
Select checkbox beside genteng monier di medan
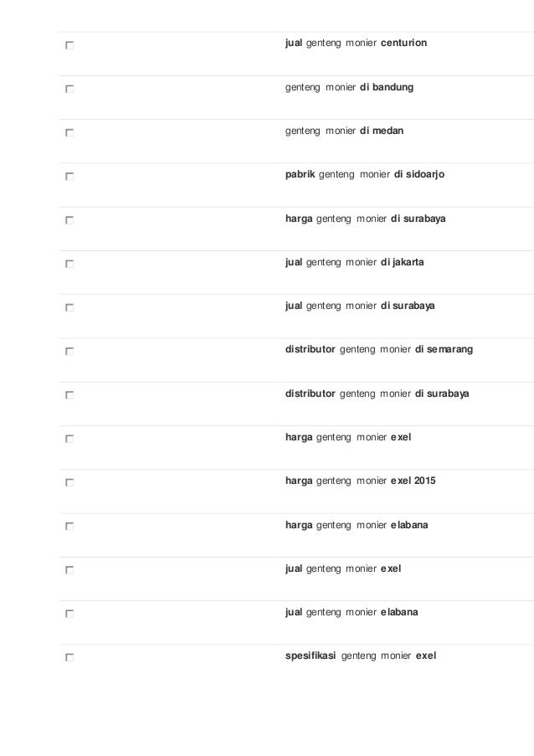point(69,132)
